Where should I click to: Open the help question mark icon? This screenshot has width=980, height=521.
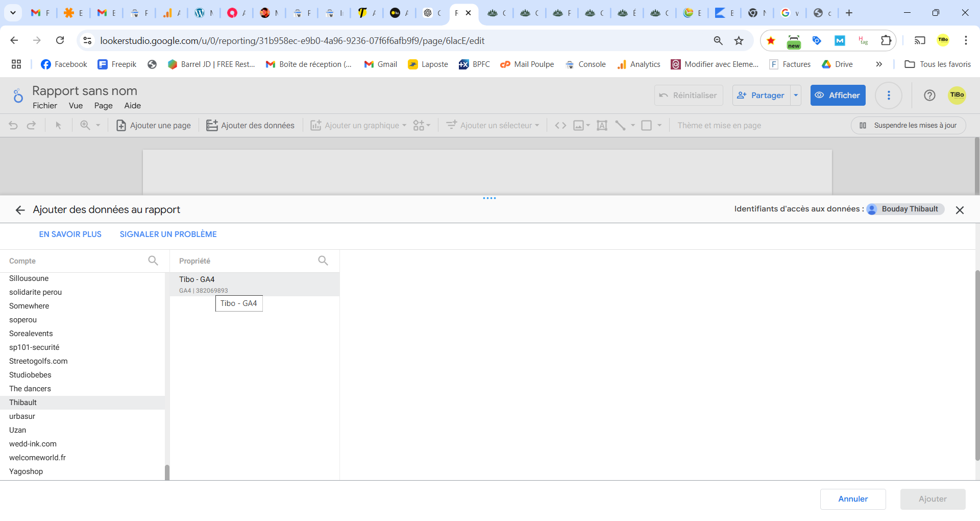coord(929,95)
